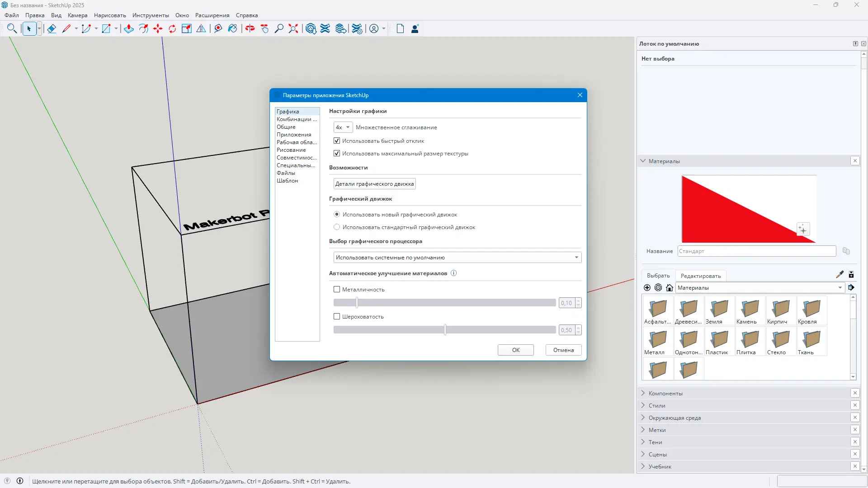Open the 4x anti-aliasing dropdown

click(343, 127)
